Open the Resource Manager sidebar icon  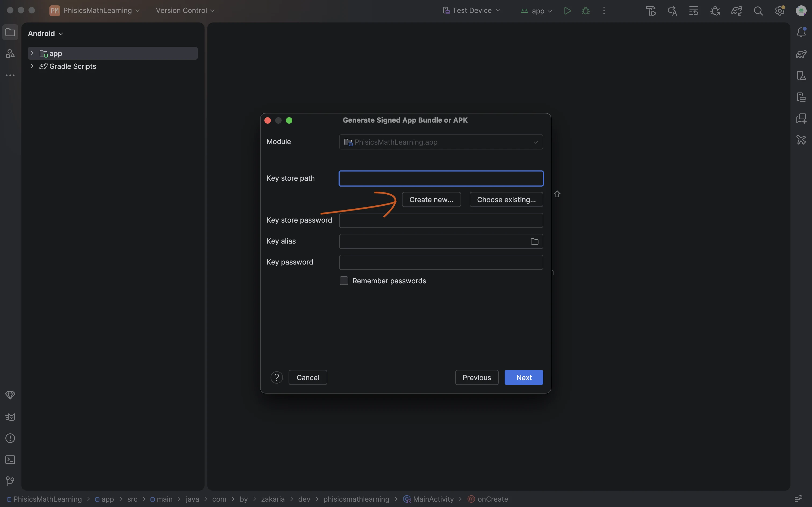10,54
